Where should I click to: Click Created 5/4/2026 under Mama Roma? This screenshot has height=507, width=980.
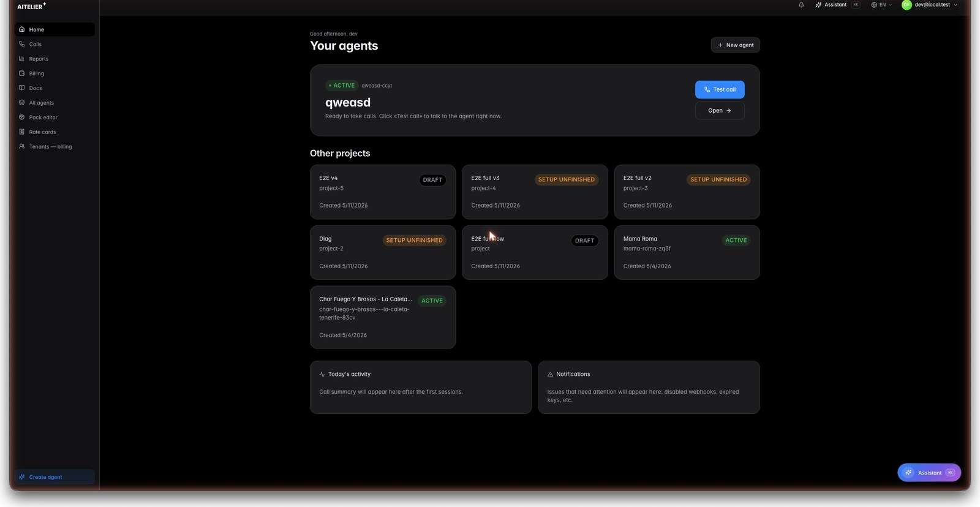(x=647, y=266)
